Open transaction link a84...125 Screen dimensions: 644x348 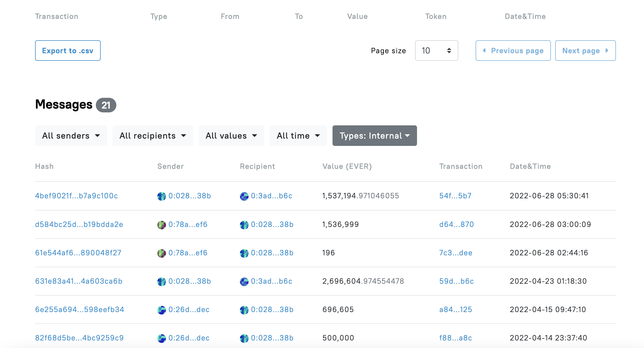click(456, 310)
